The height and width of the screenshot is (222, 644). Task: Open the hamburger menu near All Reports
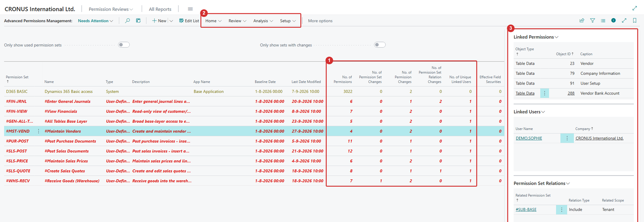tap(190, 9)
